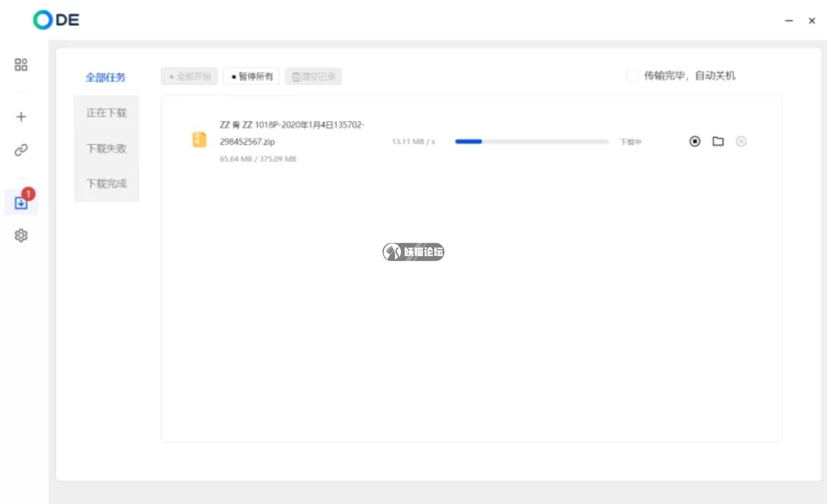
Task: Pause the 298452567.zip download task
Action: click(x=694, y=141)
